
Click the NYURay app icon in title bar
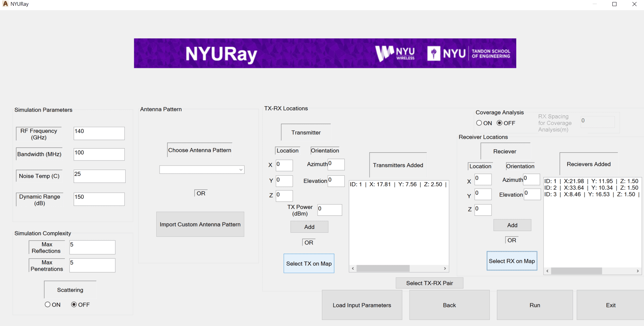(x=5, y=4)
